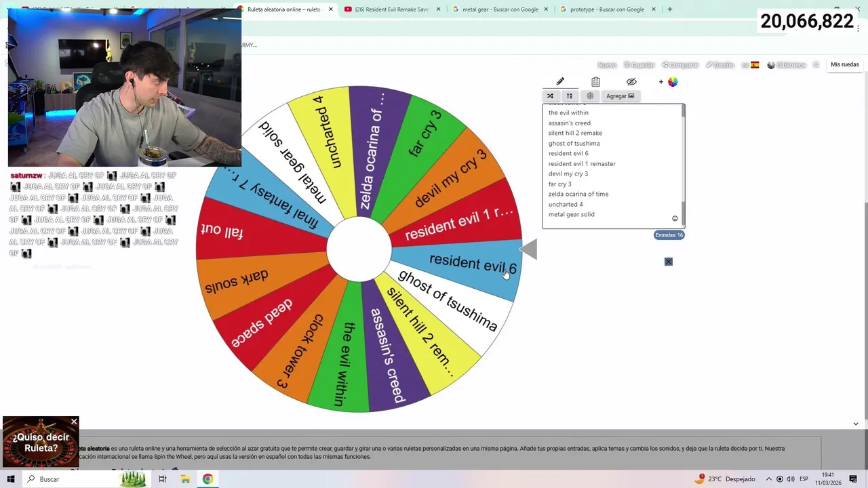Screen dimensions: 868x488
Task: Select 'metal gear solid' line in entries
Action: [571, 214]
